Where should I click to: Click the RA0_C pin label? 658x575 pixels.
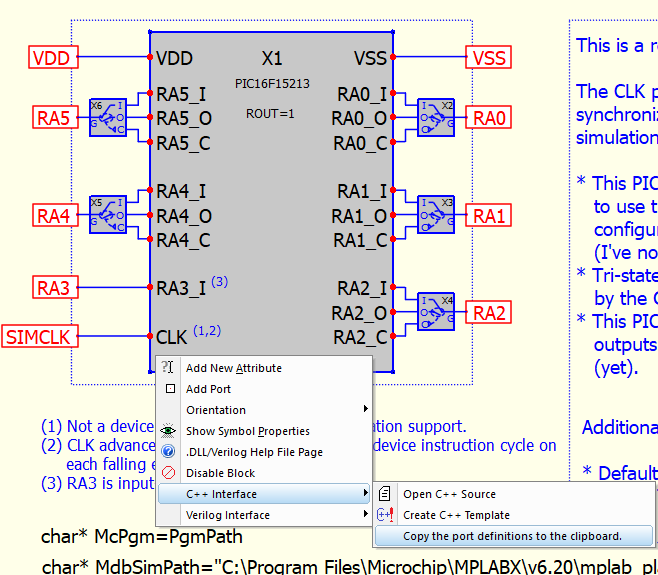click(x=360, y=144)
